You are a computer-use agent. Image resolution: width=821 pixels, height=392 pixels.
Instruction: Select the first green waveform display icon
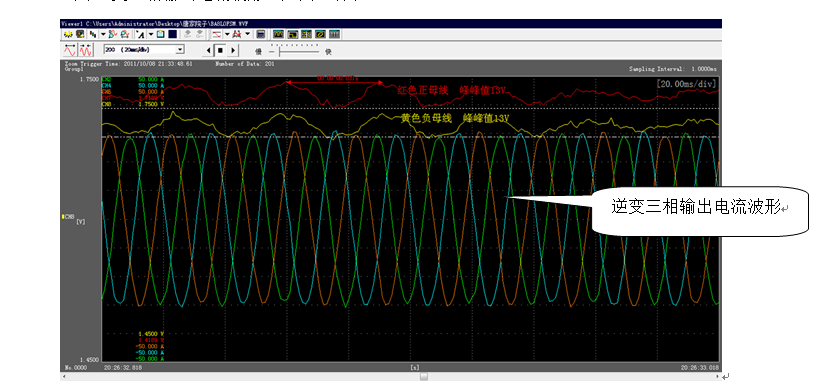(278, 34)
